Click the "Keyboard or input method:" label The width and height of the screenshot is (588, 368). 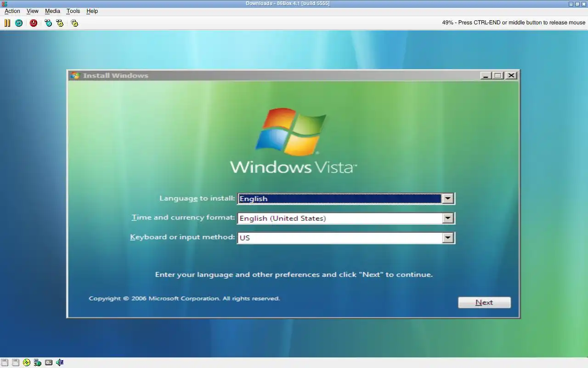tap(182, 237)
